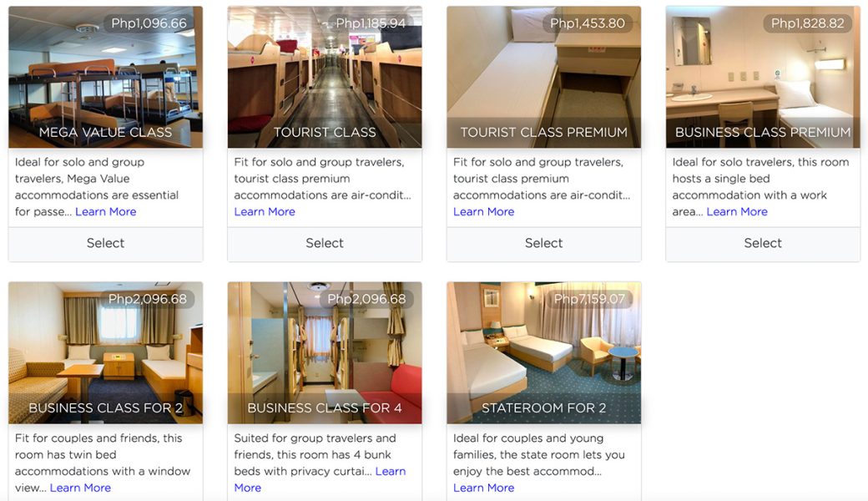Click the Php7,159.07 price tag
The width and height of the screenshot is (868, 501).
pos(589,299)
